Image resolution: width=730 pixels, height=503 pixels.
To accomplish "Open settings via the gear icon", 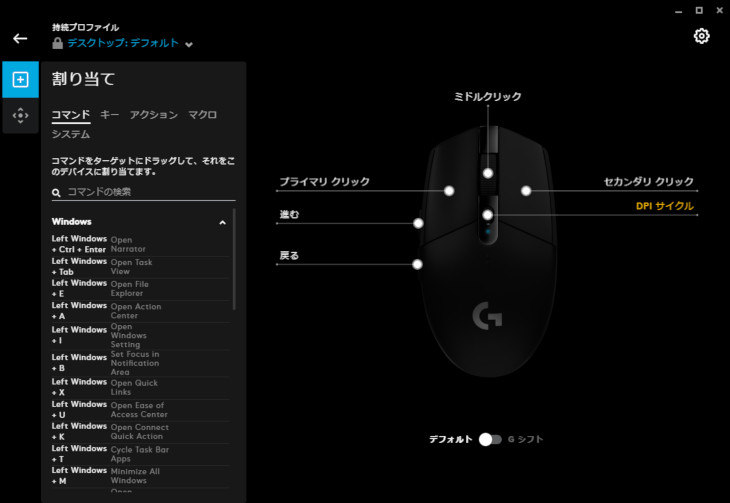I will [x=701, y=36].
